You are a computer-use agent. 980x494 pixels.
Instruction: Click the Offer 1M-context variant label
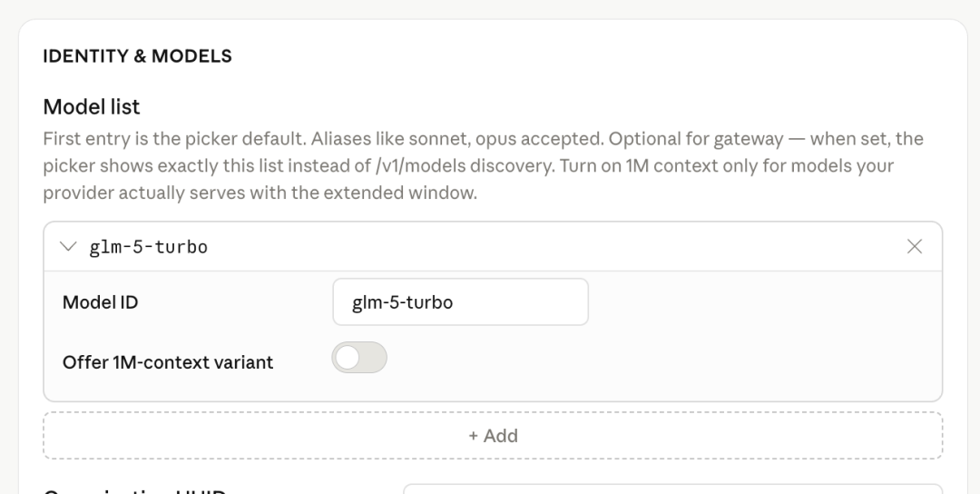(168, 362)
